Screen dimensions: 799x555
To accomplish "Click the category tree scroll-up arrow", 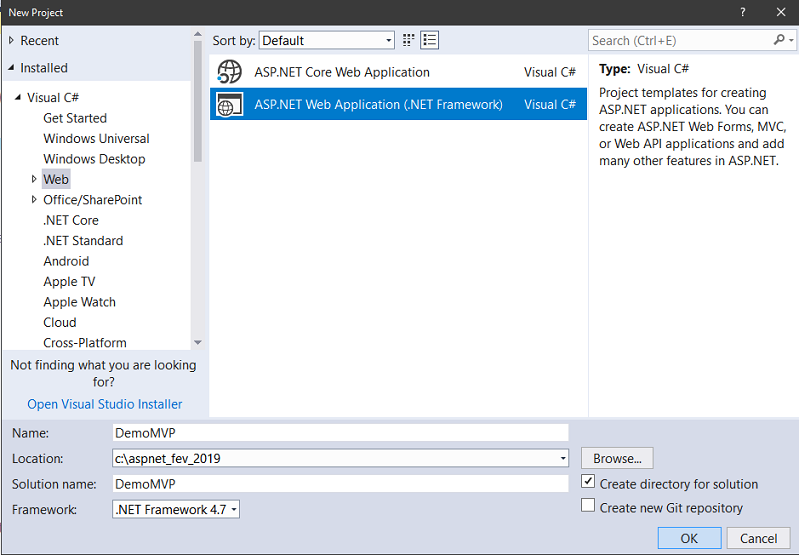I will pyautogui.click(x=198, y=35).
